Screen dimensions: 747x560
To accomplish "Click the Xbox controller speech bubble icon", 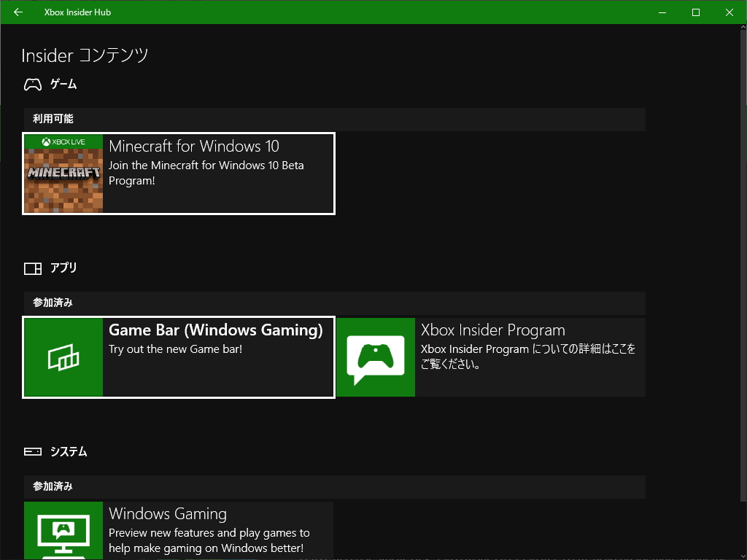I will (x=375, y=357).
